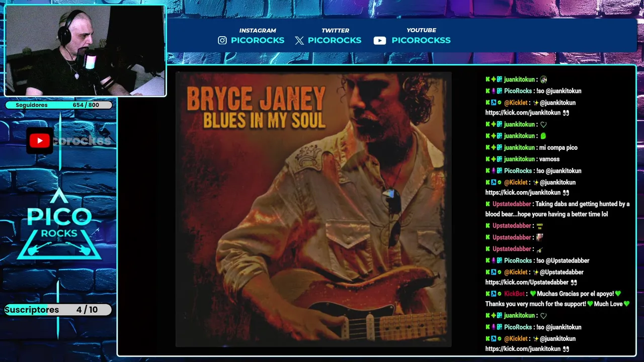Click the X (Twitter) logo in the header

coord(299,40)
